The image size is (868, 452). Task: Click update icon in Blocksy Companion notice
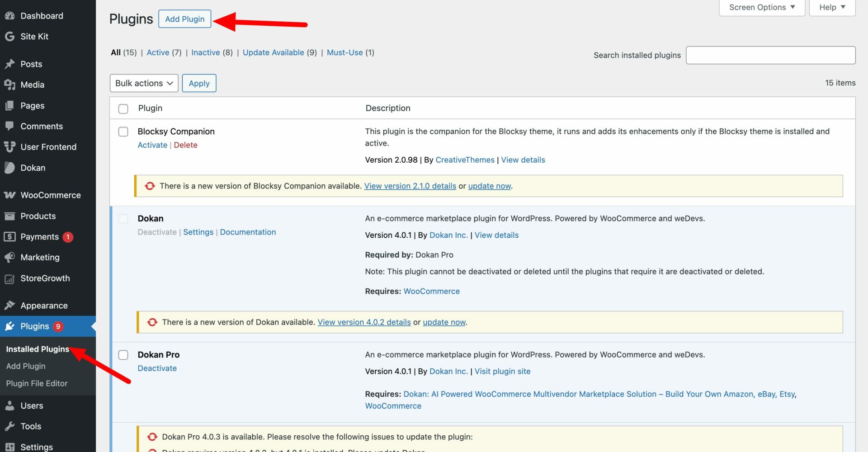tap(150, 186)
